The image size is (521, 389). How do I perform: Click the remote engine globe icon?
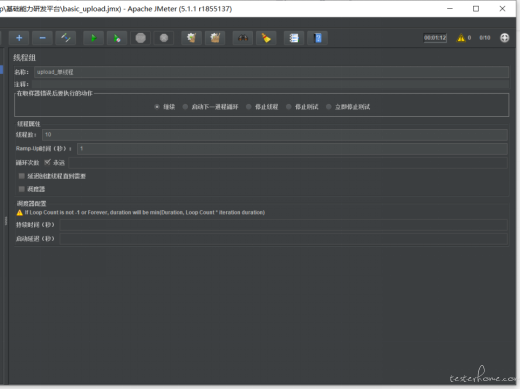[x=505, y=38]
